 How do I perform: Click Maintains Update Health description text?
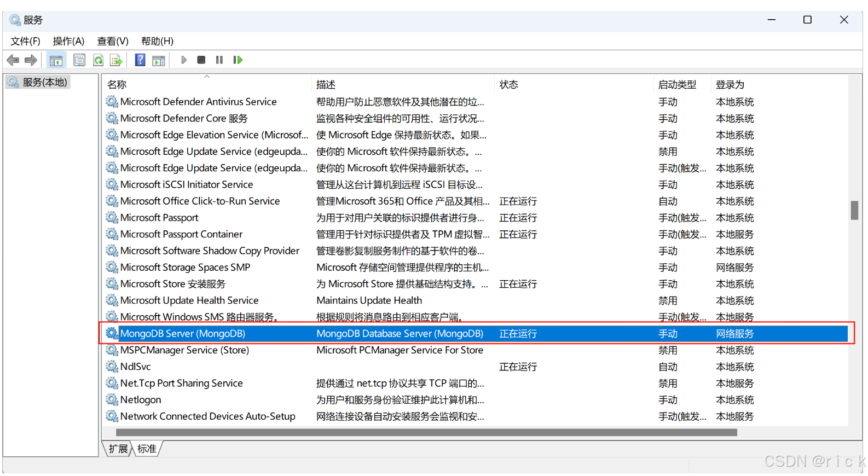[369, 300]
